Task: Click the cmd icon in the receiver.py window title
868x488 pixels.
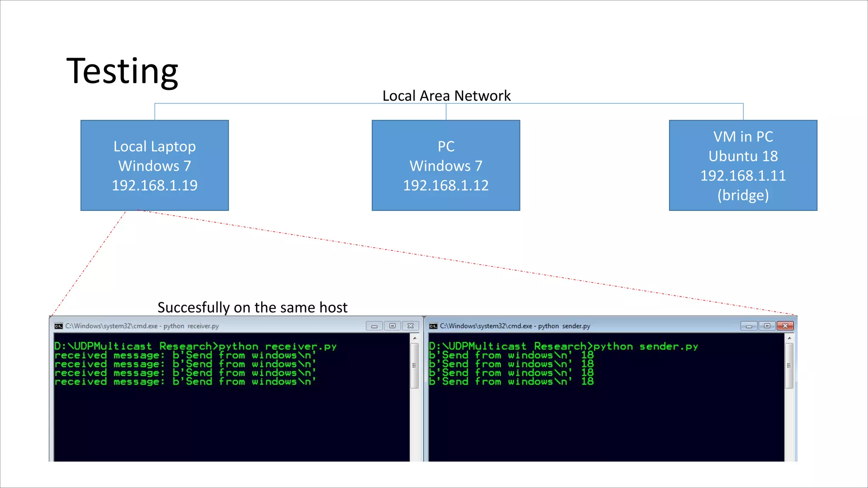Action: pyautogui.click(x=58, y=326)
